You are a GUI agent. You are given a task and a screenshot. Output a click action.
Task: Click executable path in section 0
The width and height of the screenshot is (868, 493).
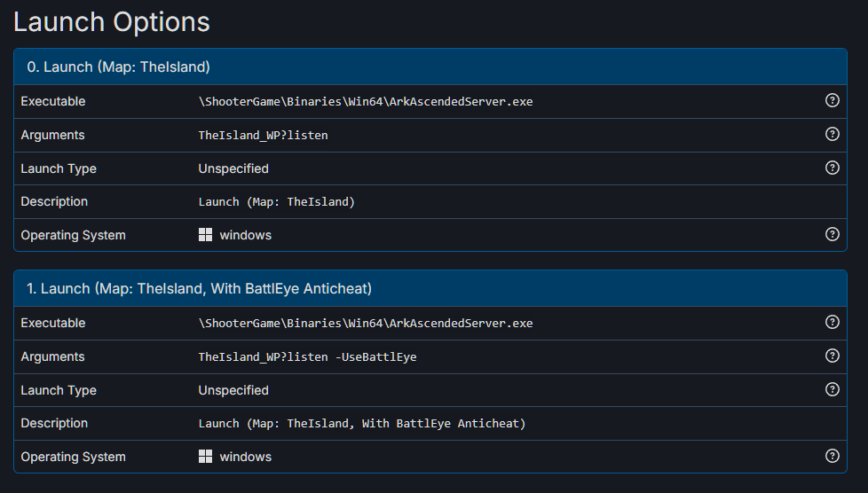(366, 102)
